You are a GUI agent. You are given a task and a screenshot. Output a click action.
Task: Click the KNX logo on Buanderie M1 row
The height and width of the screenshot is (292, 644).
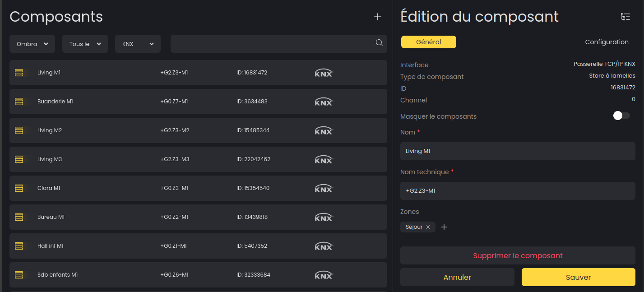[x=324, y=102]
